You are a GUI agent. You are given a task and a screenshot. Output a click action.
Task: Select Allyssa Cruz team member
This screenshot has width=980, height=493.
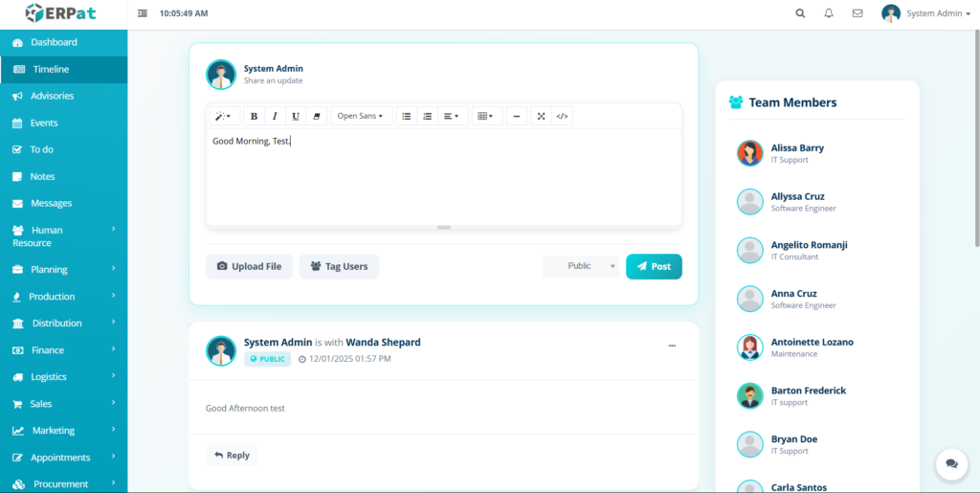point(817,202)
